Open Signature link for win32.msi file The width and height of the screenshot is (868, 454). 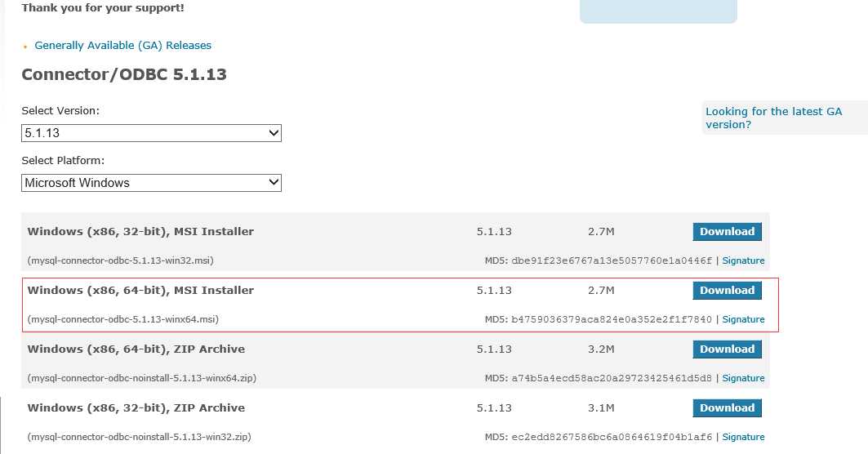coord(743,260)
